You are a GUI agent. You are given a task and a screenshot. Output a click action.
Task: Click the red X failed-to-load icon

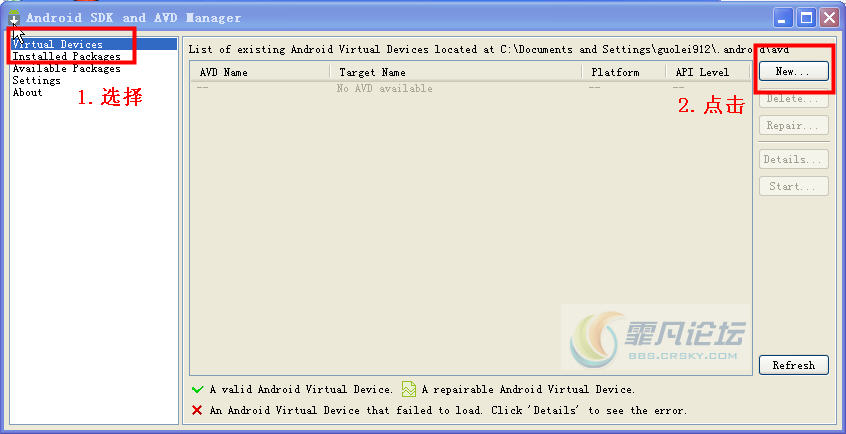pyautogui.click(x=197, y=410)
